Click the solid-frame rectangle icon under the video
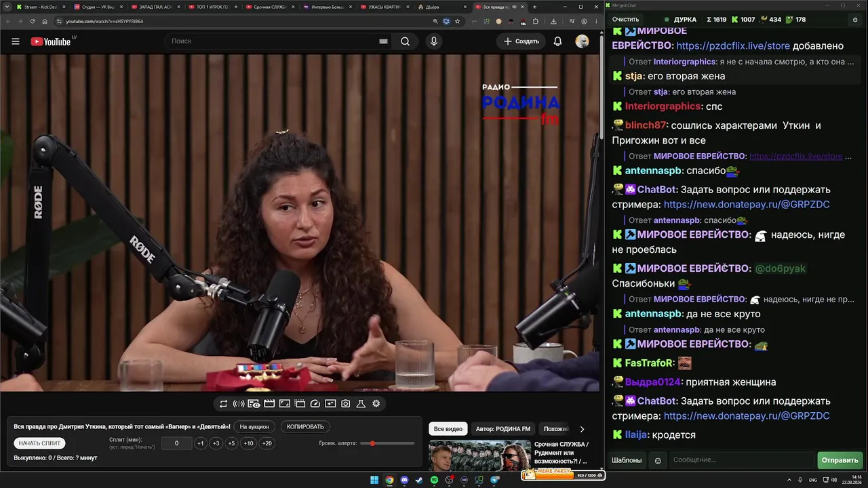 click(x=285, y=404)
